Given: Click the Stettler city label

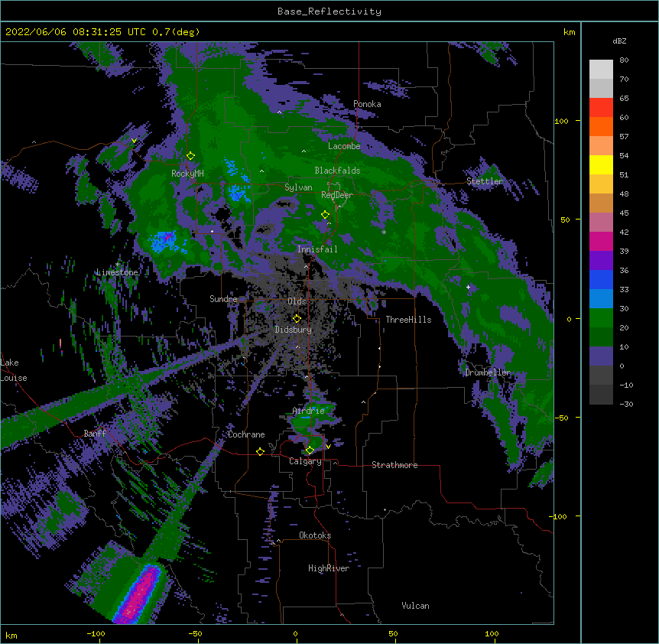Looking at the screenshot, I should coord(485,181).
